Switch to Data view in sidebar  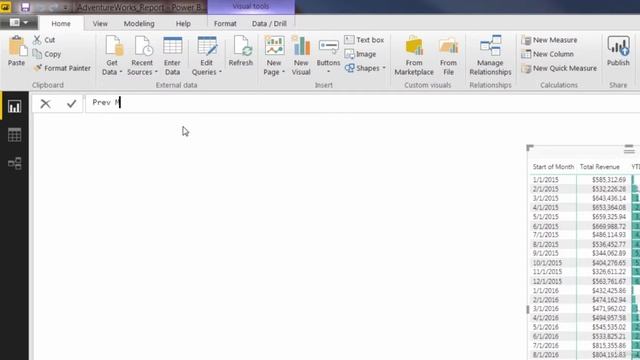click(14, 135)
